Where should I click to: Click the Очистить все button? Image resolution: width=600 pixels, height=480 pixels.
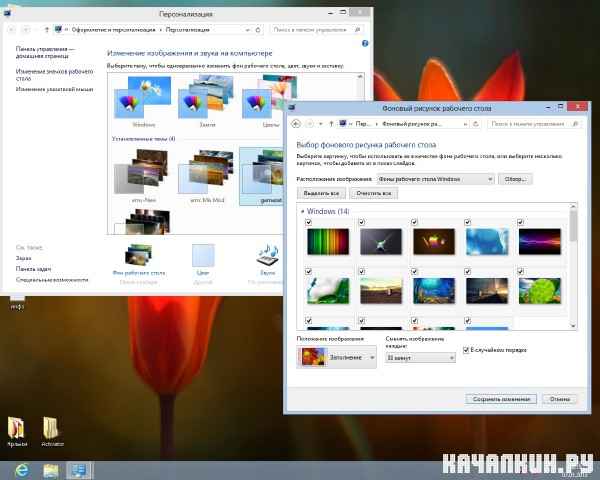(374, 193)
